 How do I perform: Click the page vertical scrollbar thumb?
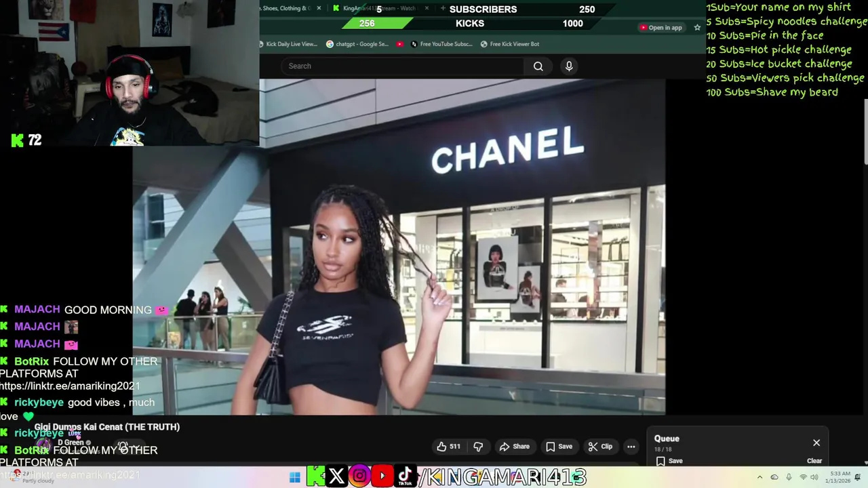tap(865, 131)
